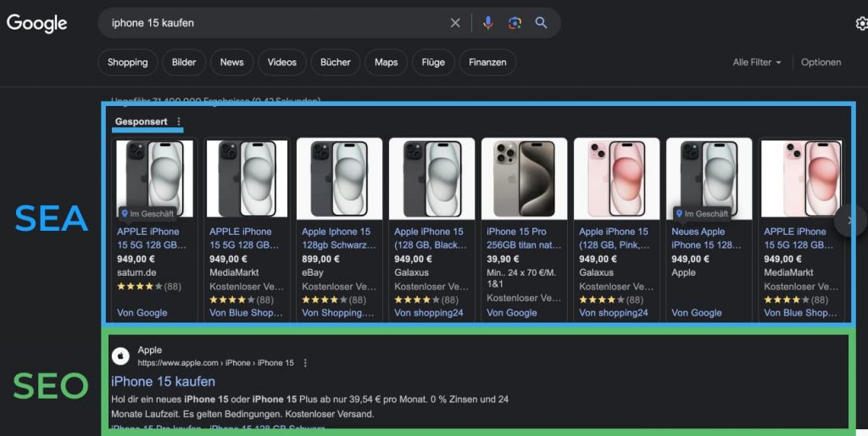This screenshot has height=436, width=868.
Task: Click the apple.com breadcrumb URL
Action: 216,363
